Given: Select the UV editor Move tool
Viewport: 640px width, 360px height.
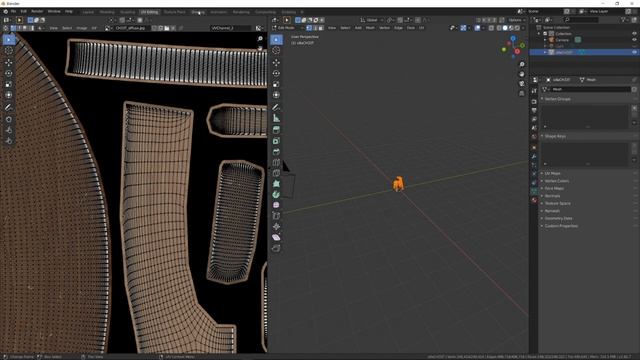Looking at the screenshot, I should (9, 62).
